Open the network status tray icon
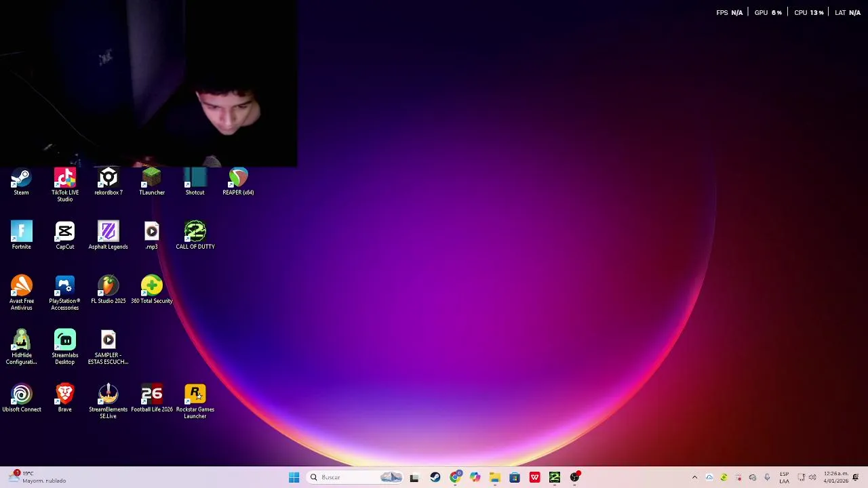The image size is (868, 488). coord(801,477)
